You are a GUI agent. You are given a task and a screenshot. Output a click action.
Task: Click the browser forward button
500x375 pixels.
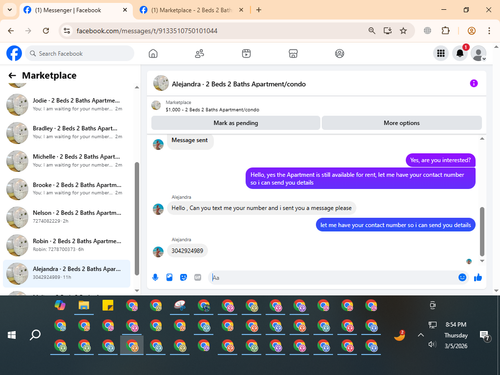tap(28, 31)
